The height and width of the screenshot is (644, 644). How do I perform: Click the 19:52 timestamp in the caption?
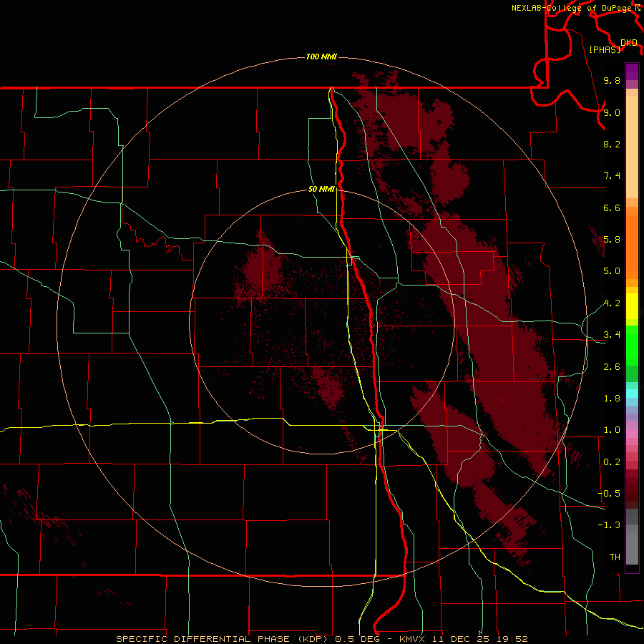[512, 639]
